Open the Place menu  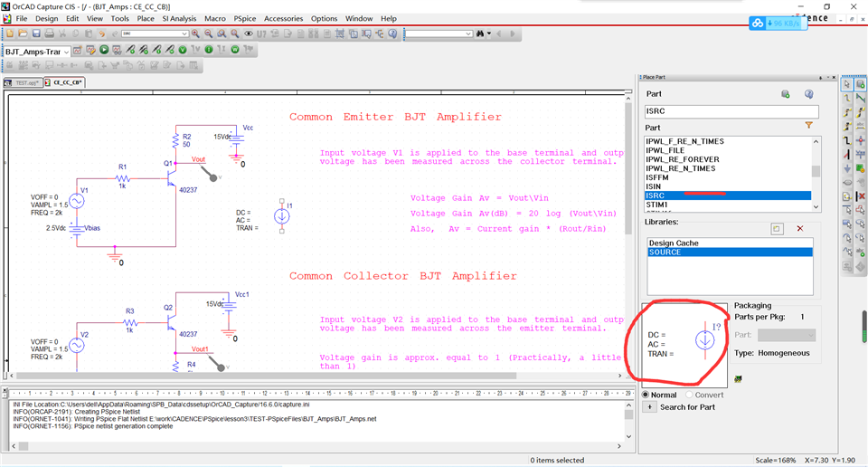[146, 18]
